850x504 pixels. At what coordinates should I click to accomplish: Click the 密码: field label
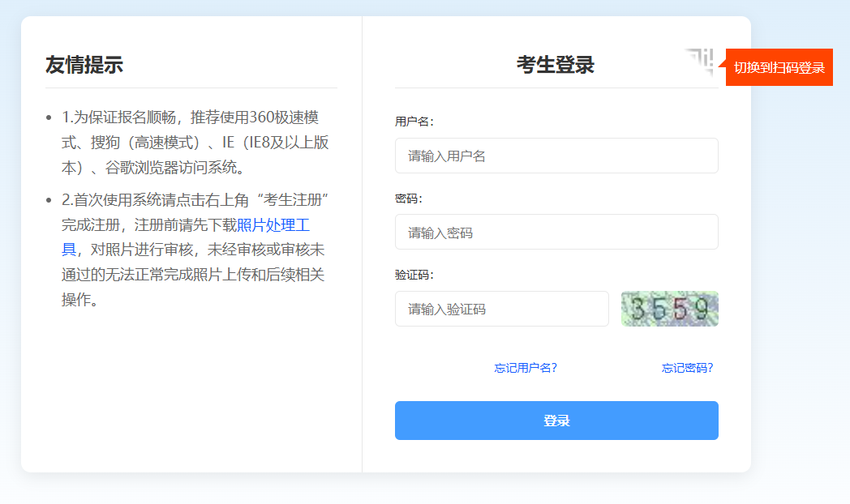[x=409, y=199]
